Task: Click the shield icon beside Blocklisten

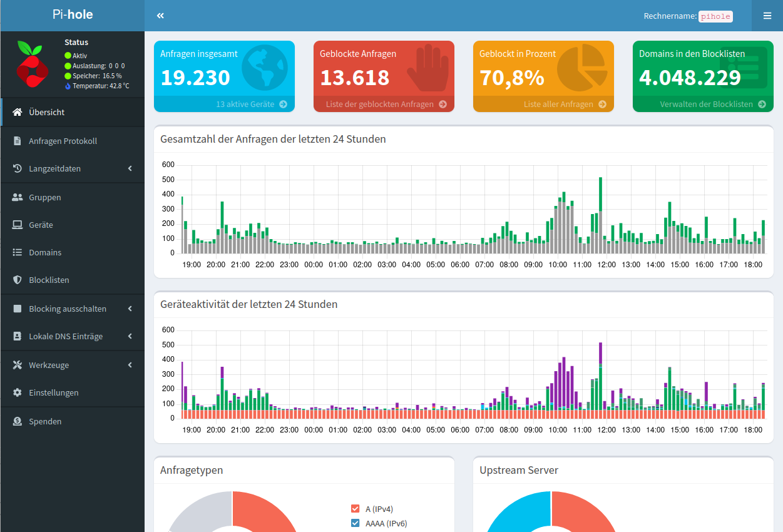Action: click(x=18, y=280)
